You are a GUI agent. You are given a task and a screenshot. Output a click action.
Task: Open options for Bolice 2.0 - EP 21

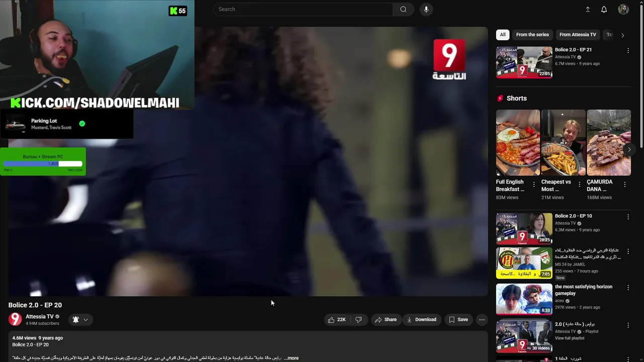pos(628,51)
